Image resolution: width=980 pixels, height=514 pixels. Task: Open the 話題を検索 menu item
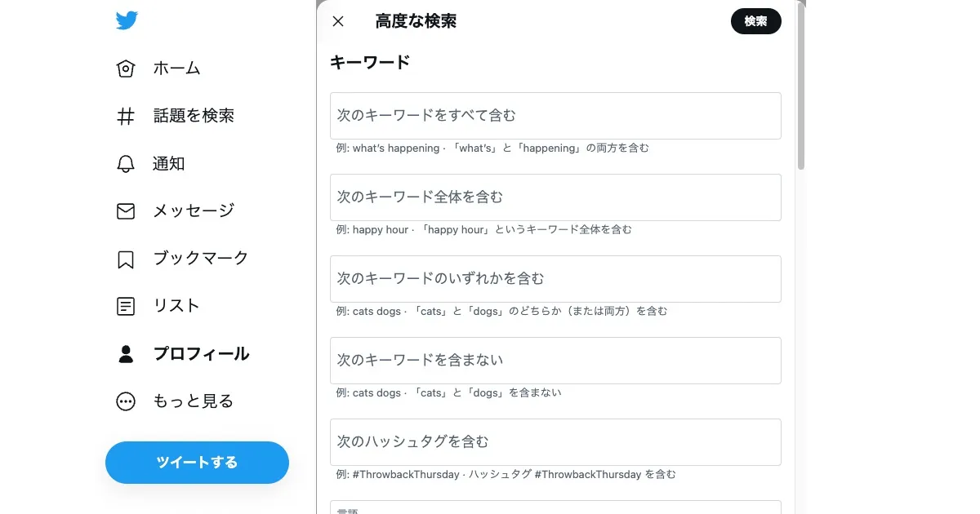pos(194,117)
